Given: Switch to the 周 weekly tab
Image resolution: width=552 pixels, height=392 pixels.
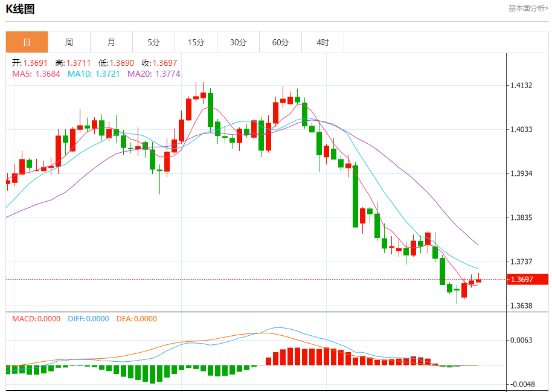Looking at the screenshot, I should (x=69, y=42).
